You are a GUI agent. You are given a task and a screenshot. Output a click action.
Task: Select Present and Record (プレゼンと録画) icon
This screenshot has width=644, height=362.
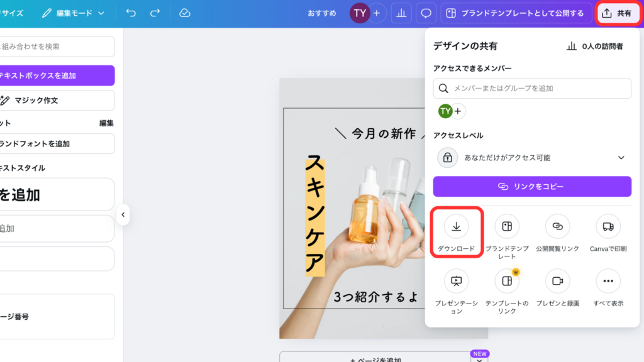coord(557,281)
